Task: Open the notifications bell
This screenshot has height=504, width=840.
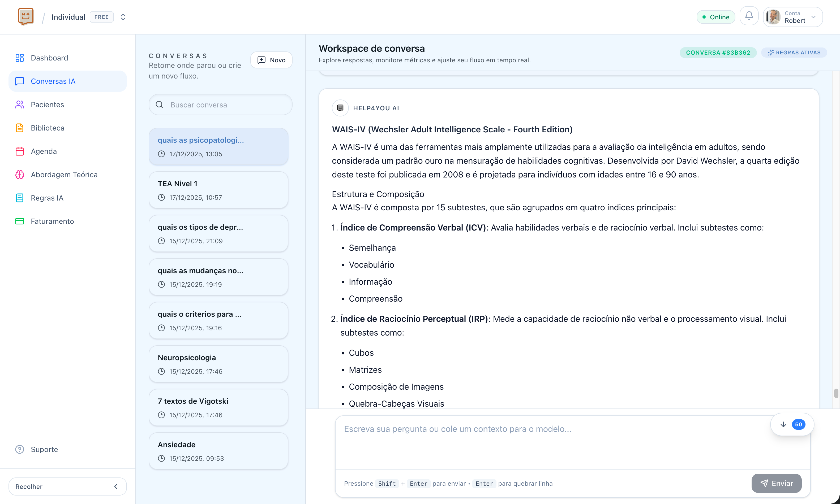Action: [x=749, y=16]
